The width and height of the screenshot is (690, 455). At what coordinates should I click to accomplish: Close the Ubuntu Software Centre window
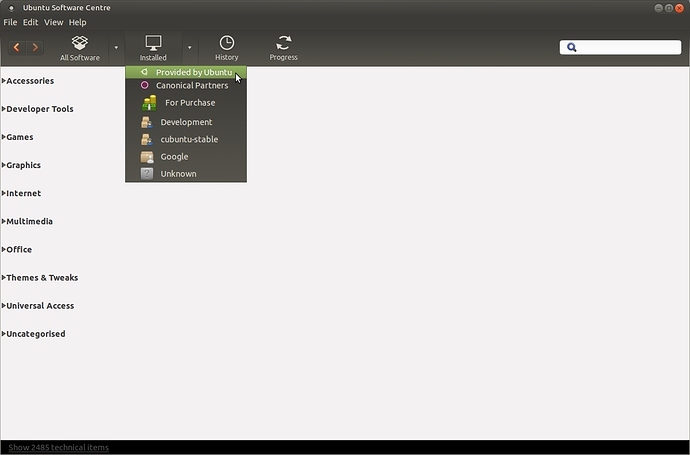tap(679, 8)
